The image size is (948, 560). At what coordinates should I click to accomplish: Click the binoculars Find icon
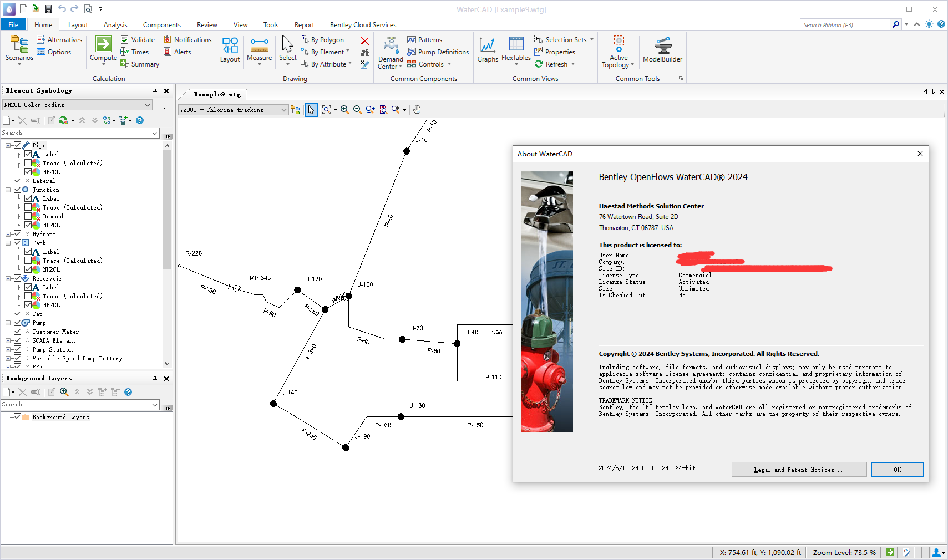pos(364,52)
